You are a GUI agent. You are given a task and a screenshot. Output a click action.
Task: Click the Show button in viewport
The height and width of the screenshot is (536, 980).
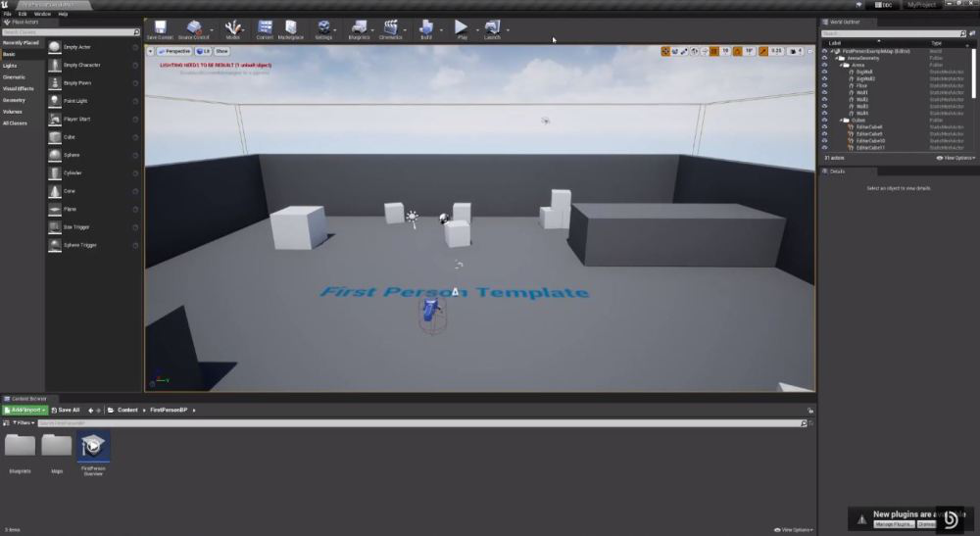click(x=221, y=51)
